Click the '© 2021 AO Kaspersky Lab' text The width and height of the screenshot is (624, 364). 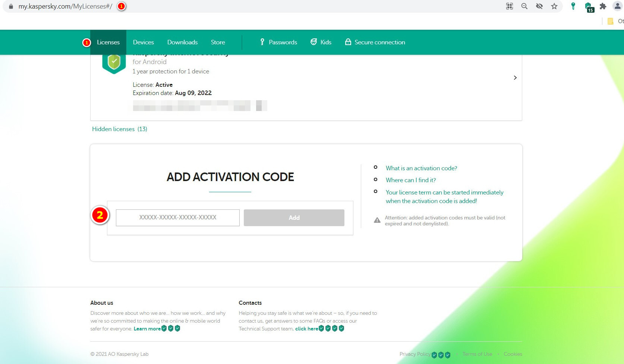(119, 354)
